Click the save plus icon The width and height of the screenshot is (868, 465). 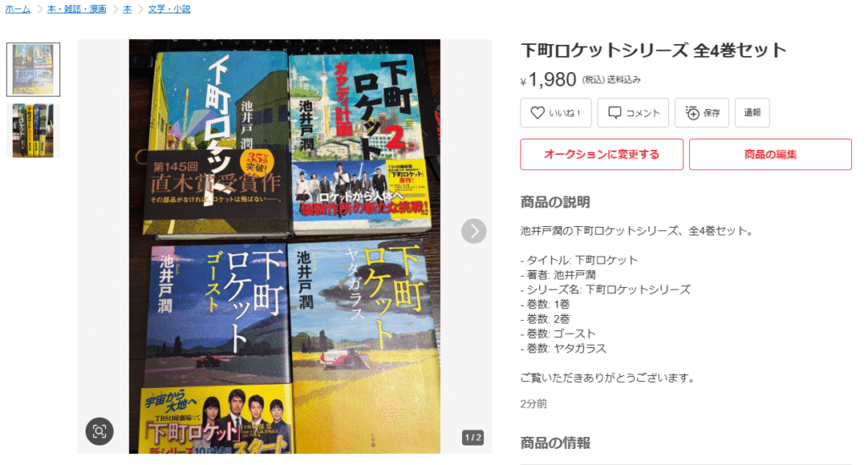pyautogui.click(x=692, y=113)
